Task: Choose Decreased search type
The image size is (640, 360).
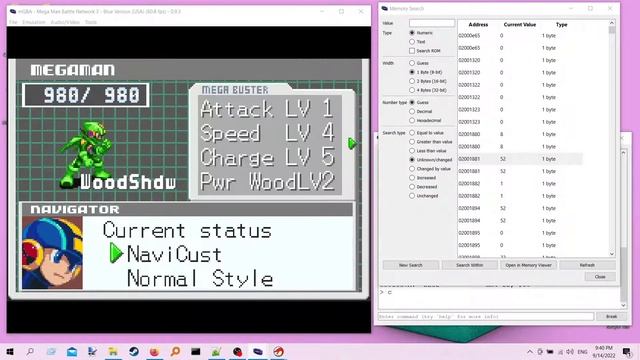Action: point(412,187)
